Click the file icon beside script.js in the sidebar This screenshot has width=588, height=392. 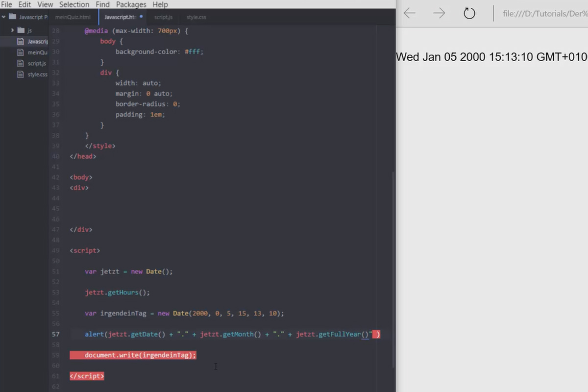(21, 64)
